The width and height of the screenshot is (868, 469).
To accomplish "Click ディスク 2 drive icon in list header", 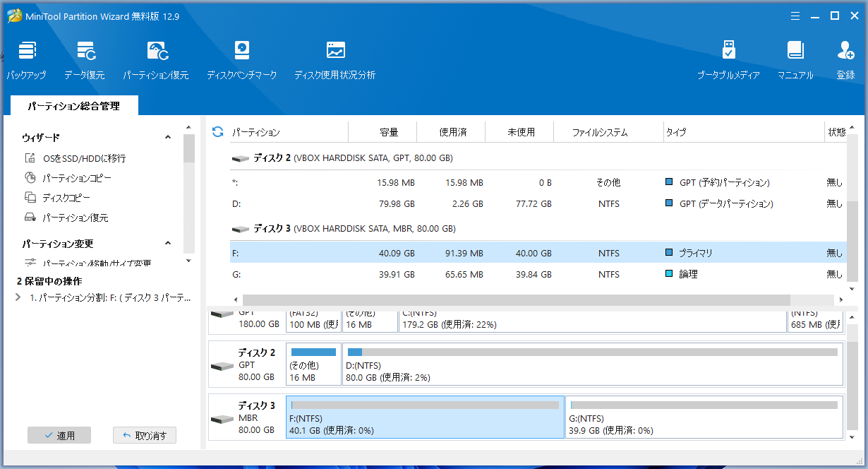I will pyautogui.click(x=241, y=159).
